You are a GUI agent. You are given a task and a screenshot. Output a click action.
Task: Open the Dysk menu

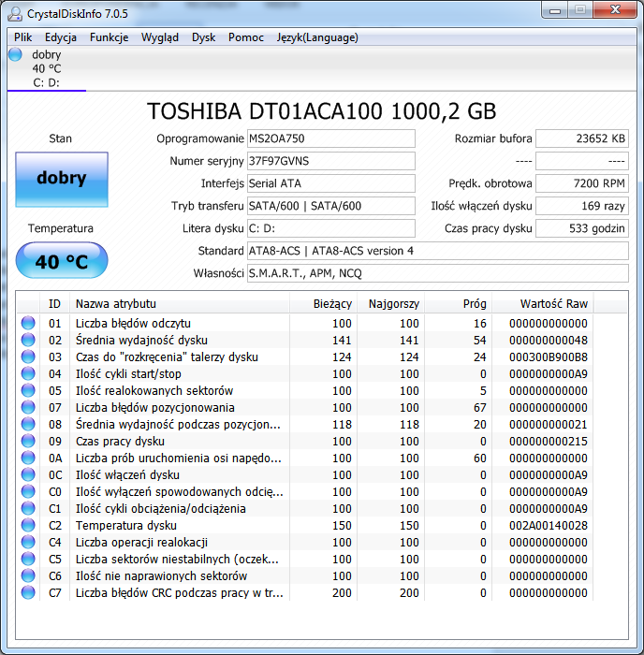(x=203, y=37)
